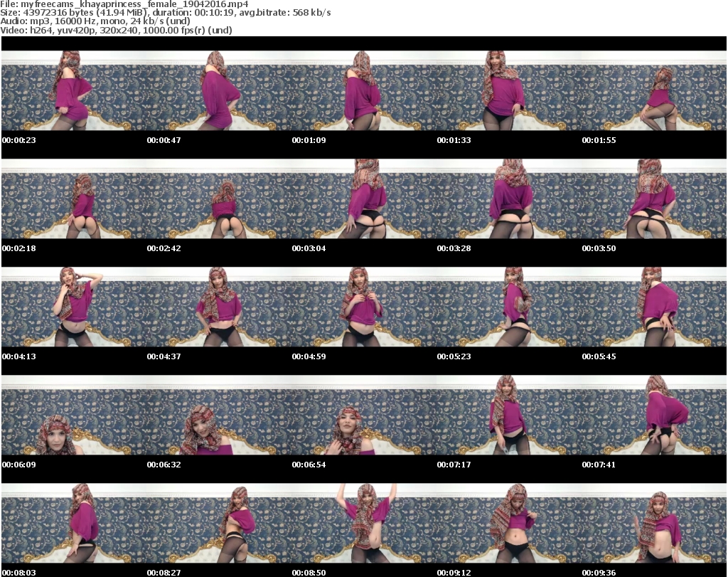Click the timestamp text 00:03:28

coord(454,248)
